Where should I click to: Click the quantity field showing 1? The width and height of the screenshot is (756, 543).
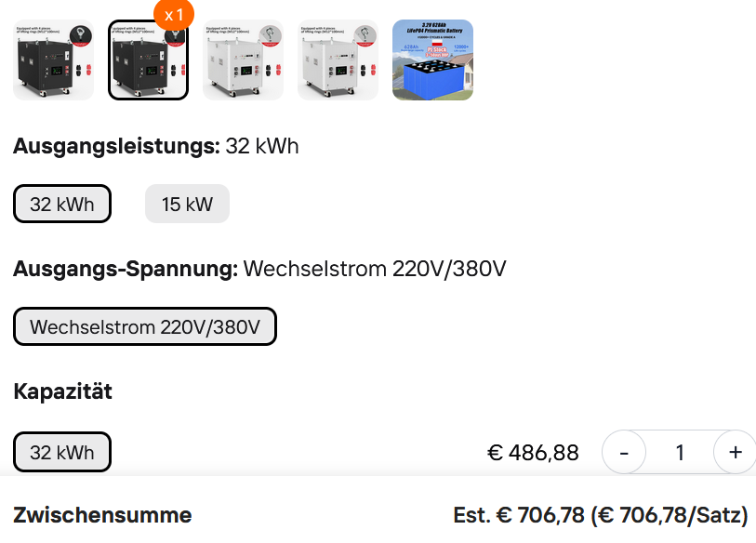[680, 453]
